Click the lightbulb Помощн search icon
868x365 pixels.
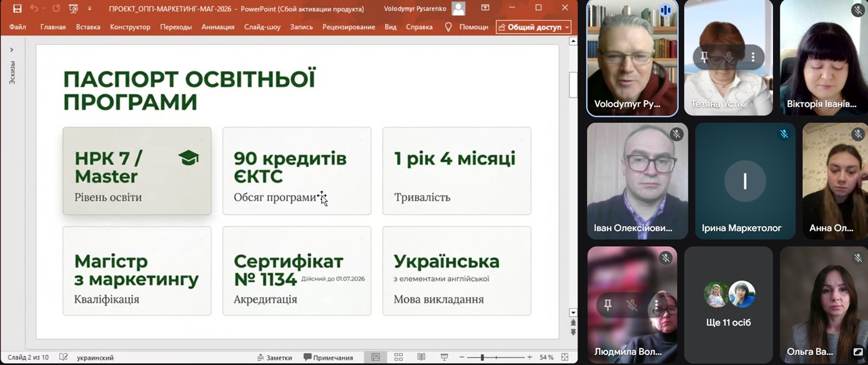[x=448, y=27]
